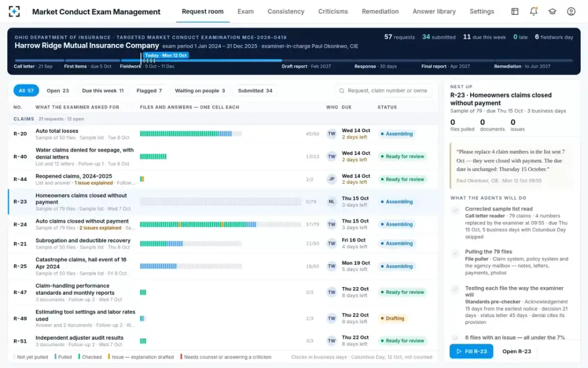
Task: Select the Flagged 7 filter
Action: [149, 91]
